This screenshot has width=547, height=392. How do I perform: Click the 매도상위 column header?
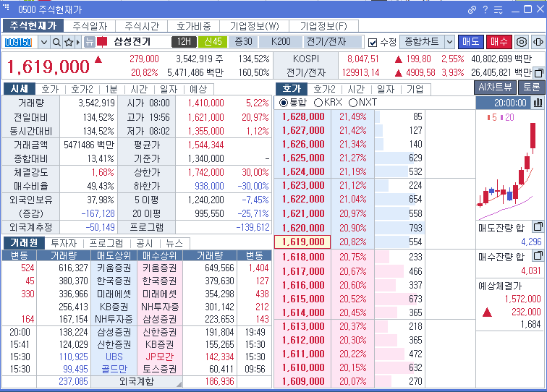[114, 255]
